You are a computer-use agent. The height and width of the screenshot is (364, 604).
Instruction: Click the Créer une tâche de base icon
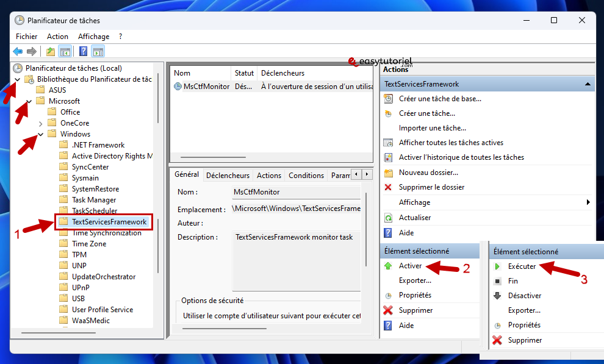click(x=388, y=99)
